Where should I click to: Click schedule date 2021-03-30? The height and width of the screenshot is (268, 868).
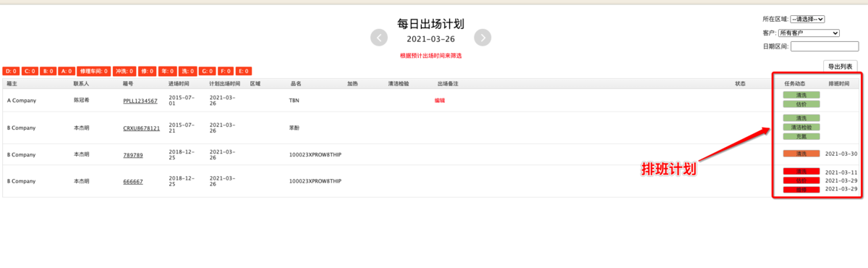point(841,154)
